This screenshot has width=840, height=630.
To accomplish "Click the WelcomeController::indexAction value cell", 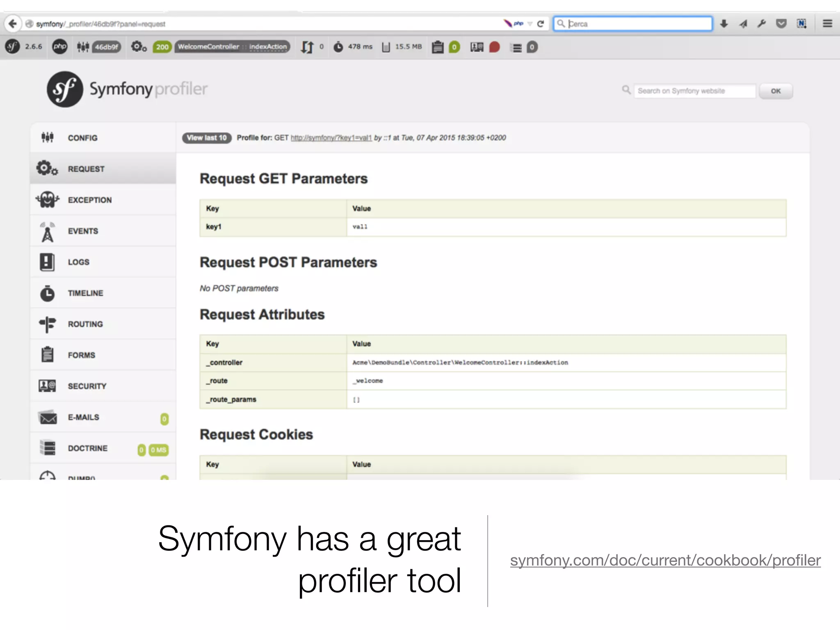I will (x=566, y=363).
